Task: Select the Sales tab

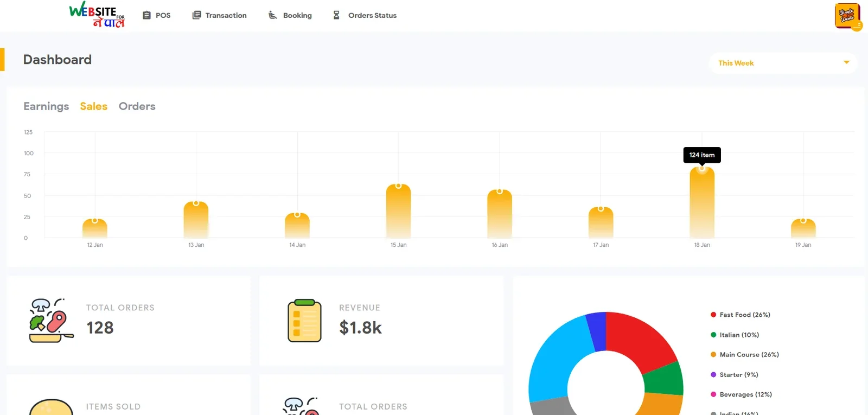Action: (94, 106)
